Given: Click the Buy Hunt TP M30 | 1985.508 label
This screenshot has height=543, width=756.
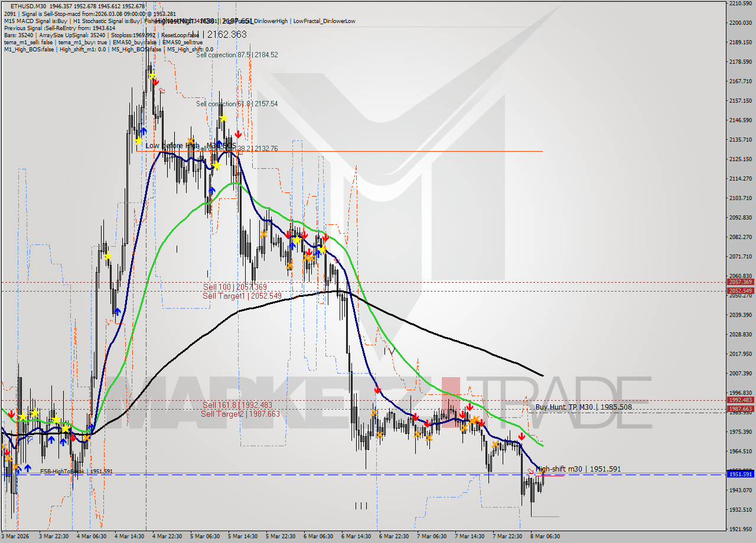Looking at the screenshot, I should click(584, 407).
